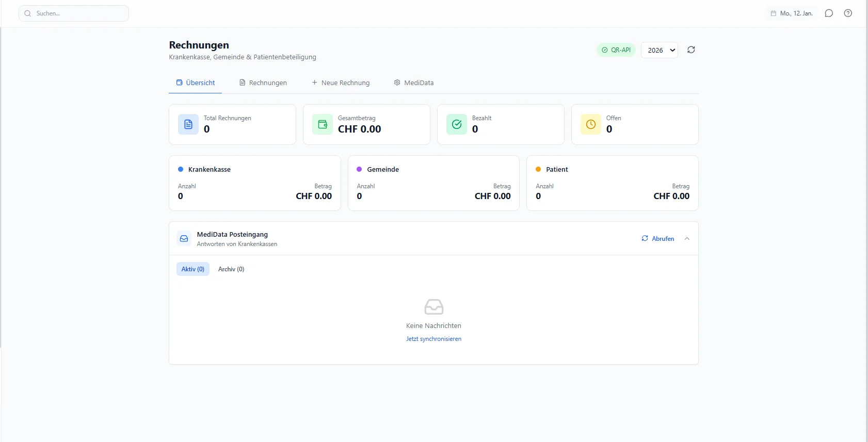Click the Bezahlt label
This screenshot has width=868, height=442.
pyautogui.click(x=482, y=118)
